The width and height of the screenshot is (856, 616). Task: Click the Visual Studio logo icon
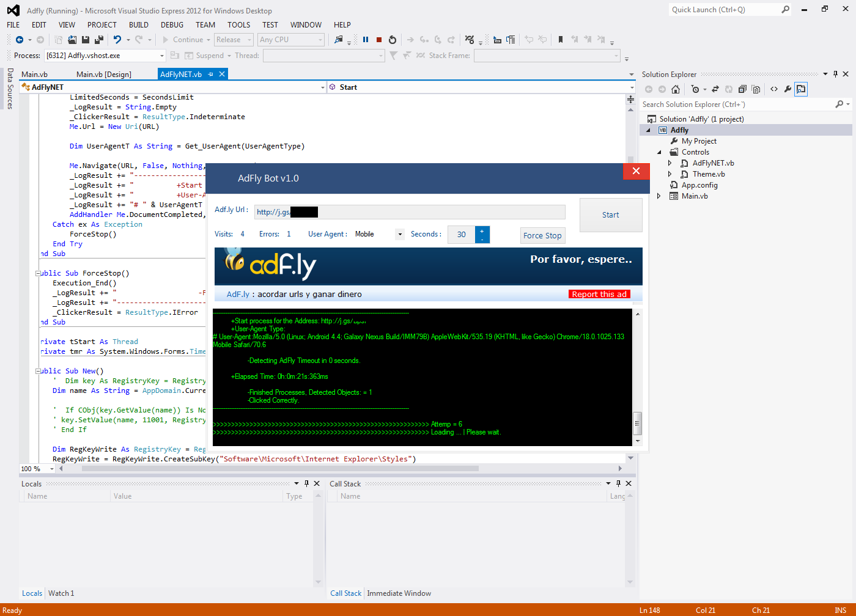point(12,10)
